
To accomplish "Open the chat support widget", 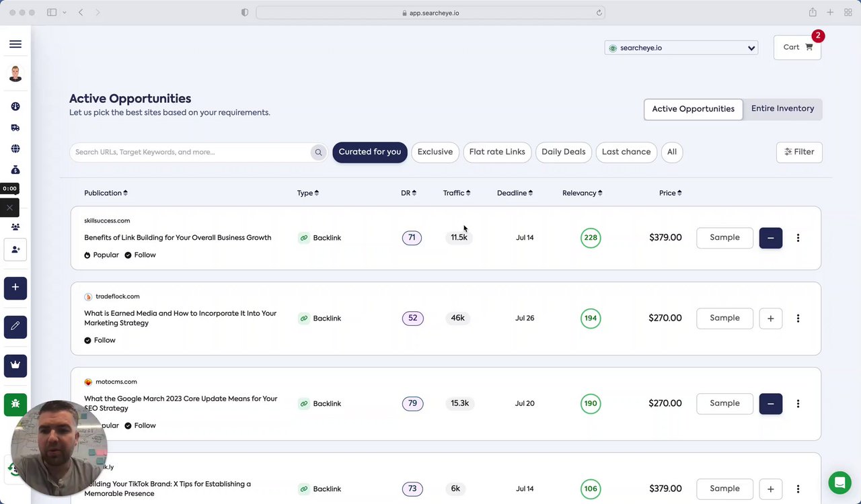I will coord(839,482).
